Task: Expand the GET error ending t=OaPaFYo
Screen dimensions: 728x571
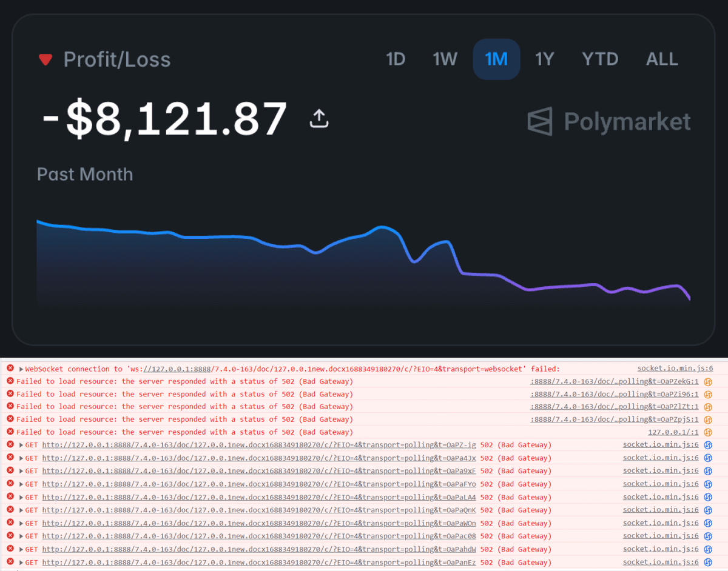Action: click(x=21, y=484)
